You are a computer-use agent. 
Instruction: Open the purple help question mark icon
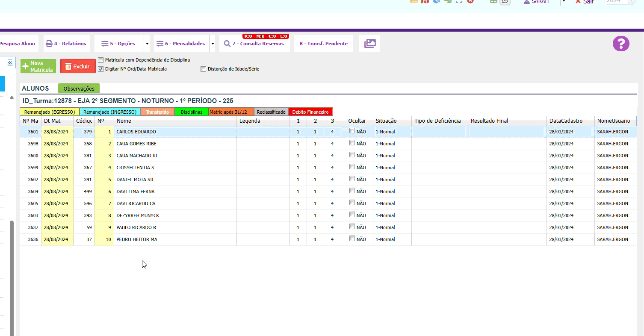[621, 44]
